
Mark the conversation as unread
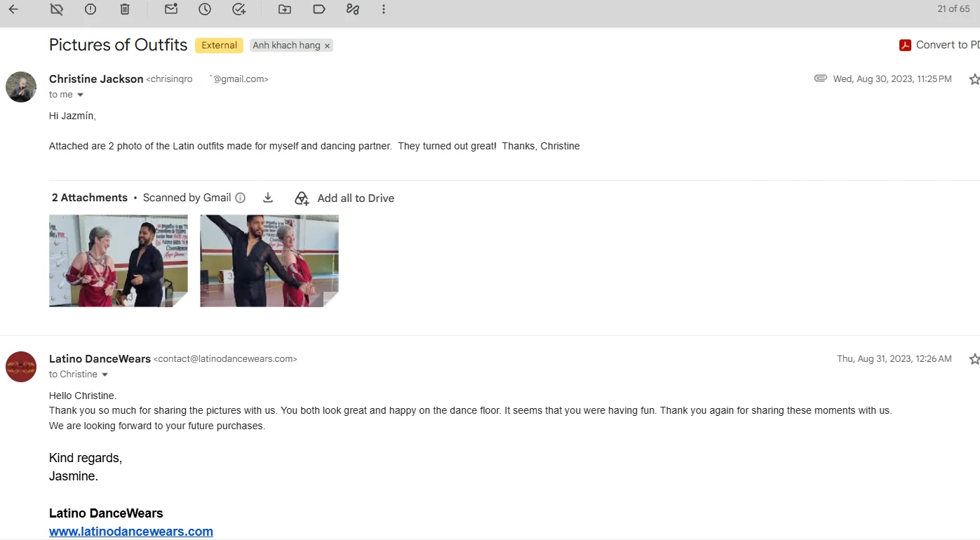171,9
